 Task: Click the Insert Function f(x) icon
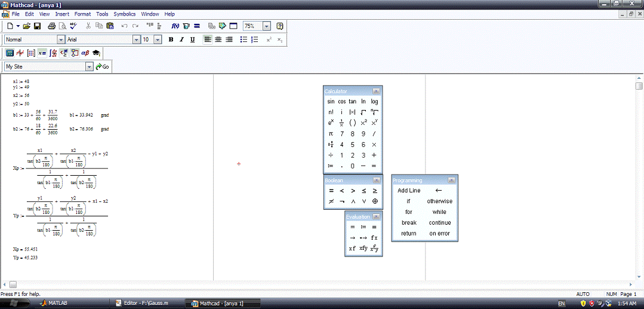tap(175, 26)
